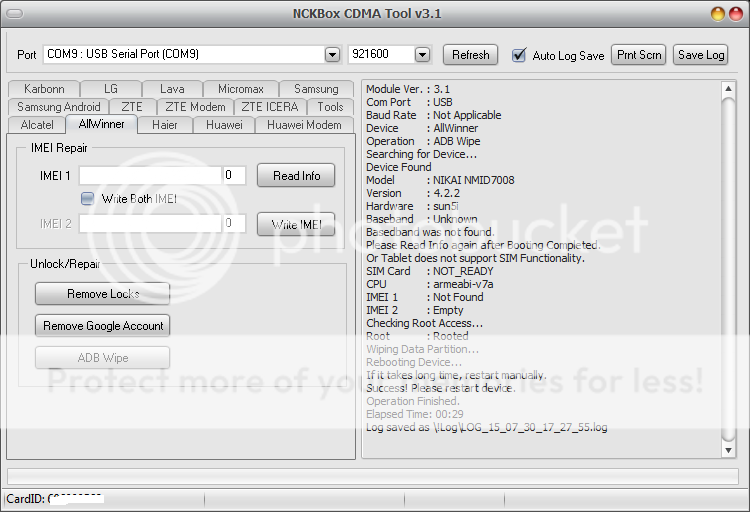
Task: Open the Huawei Modem tab
Action: (x=304, y=125)
